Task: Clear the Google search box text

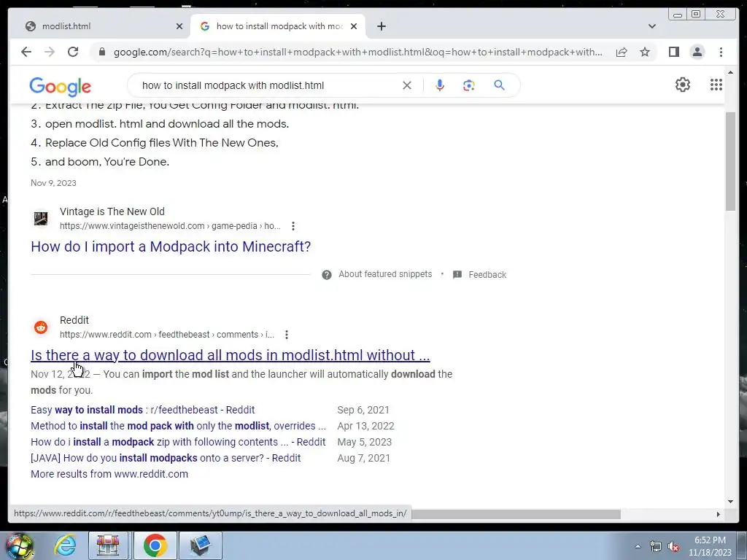Action: (x=407, y=85)
